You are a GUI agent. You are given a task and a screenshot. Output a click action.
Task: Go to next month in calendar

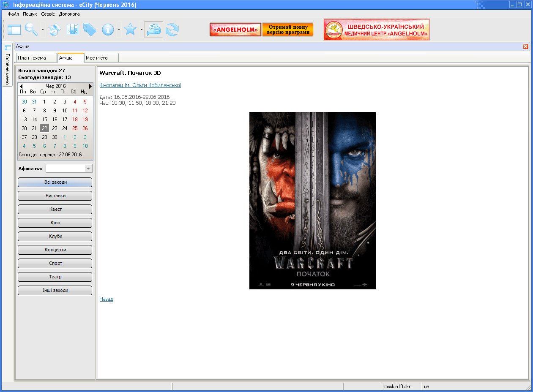pos(90,86)
